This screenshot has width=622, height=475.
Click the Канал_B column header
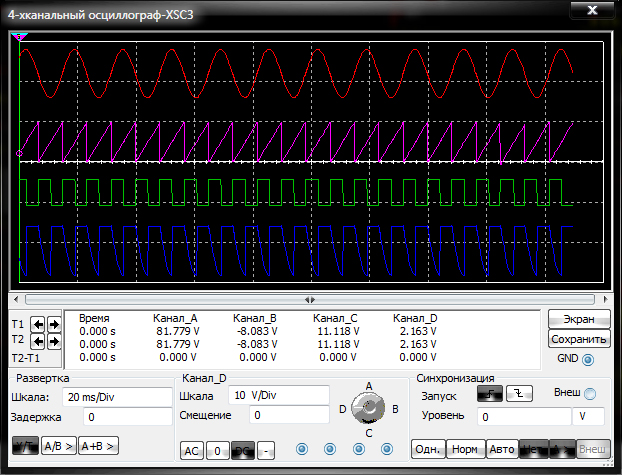(255, 318)
